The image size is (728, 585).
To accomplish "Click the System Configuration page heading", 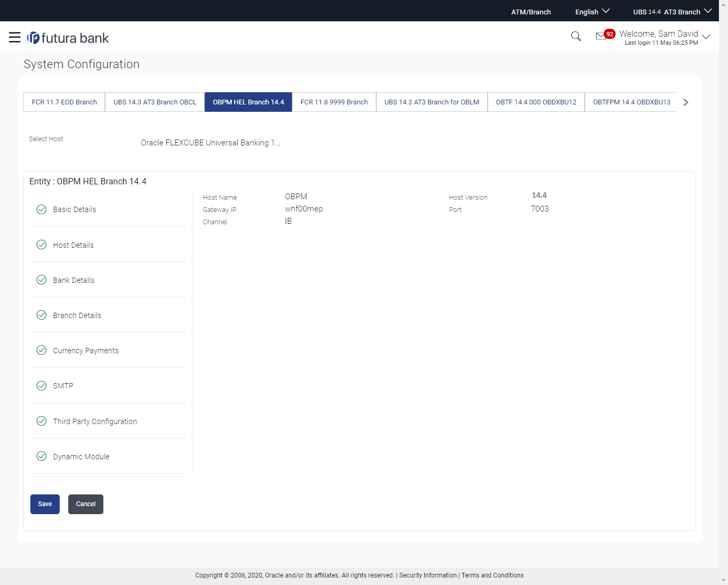I will 82,64.
